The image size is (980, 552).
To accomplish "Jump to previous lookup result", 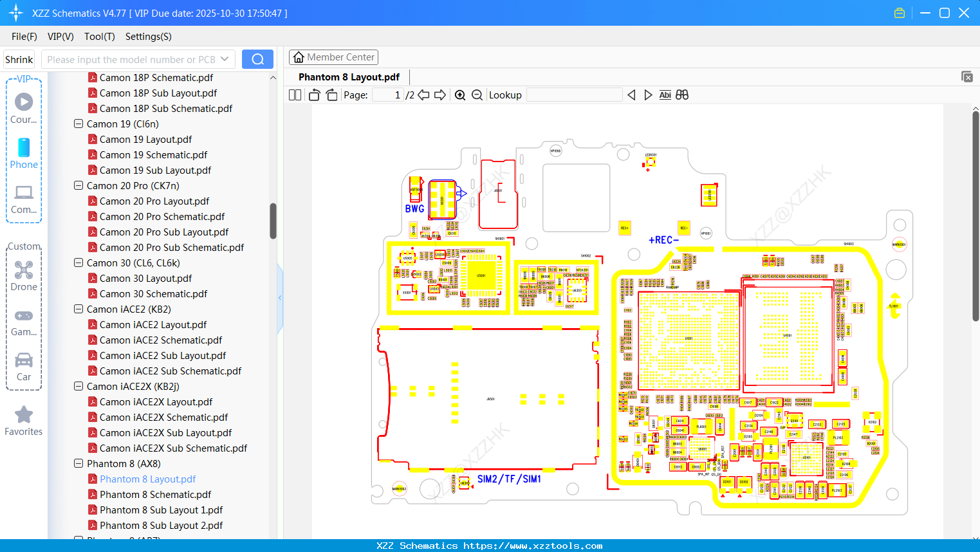I will click(631, 95).
